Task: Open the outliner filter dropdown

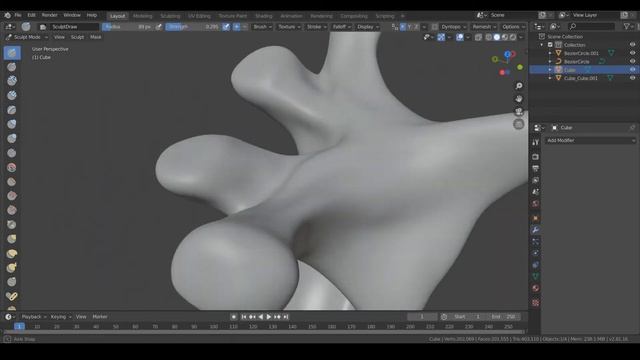Action: point(629,27)
